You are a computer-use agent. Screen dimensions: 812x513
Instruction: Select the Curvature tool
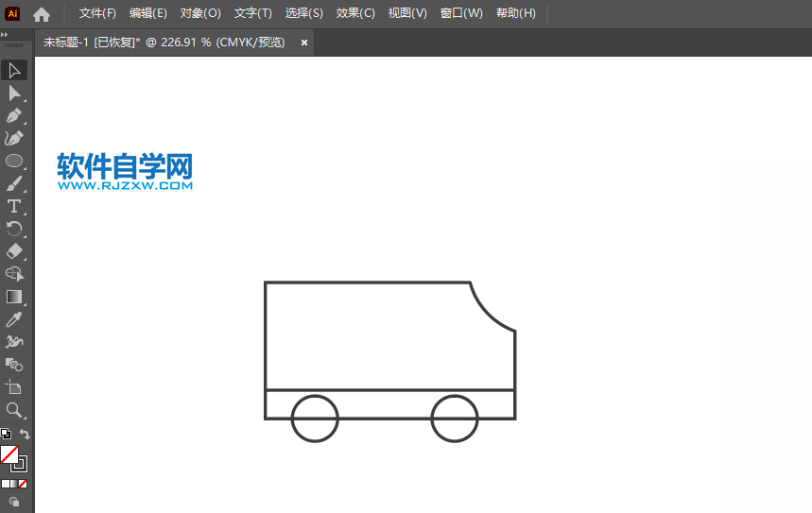(14, 138)
